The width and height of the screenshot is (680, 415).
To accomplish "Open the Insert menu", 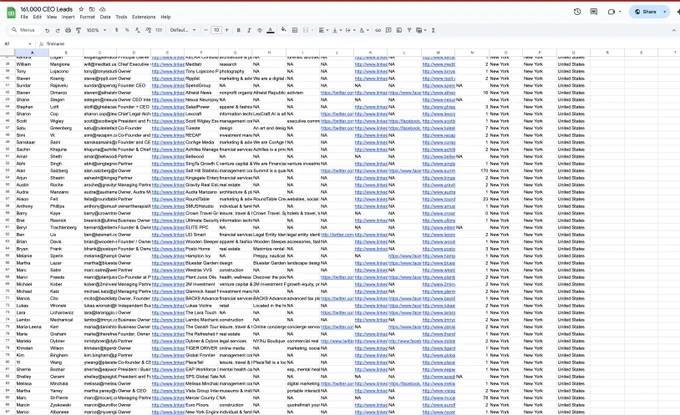I will point(68,17).
